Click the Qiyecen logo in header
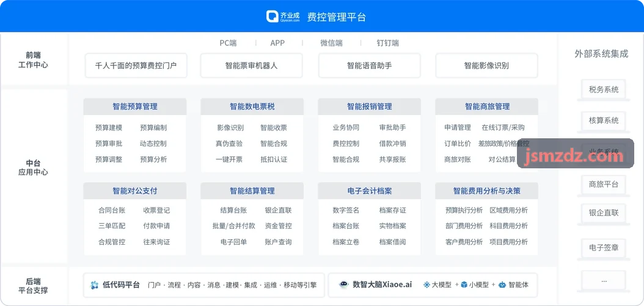This screenshot has height=306, width=644. [x=284, y=17]
